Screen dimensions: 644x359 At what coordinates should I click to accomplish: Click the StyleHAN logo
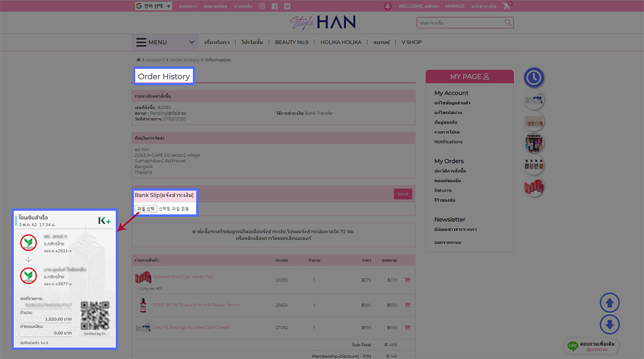[322, 22]
